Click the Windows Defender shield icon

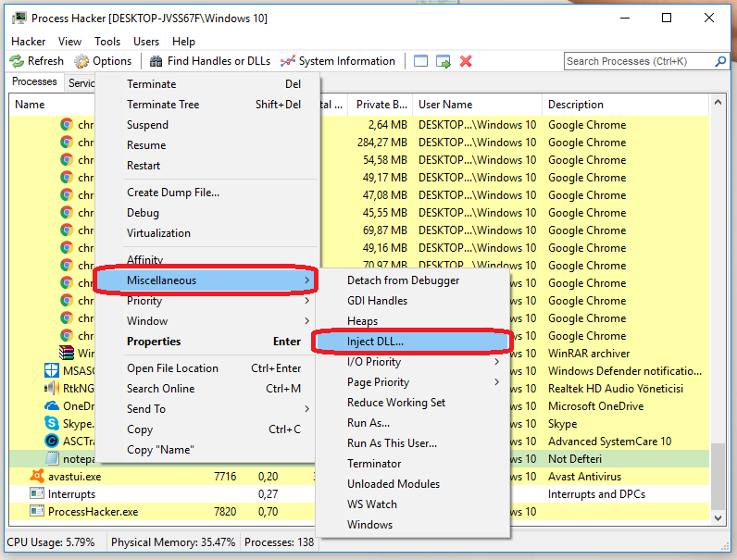pyautogui.click(x=51, y=370)
